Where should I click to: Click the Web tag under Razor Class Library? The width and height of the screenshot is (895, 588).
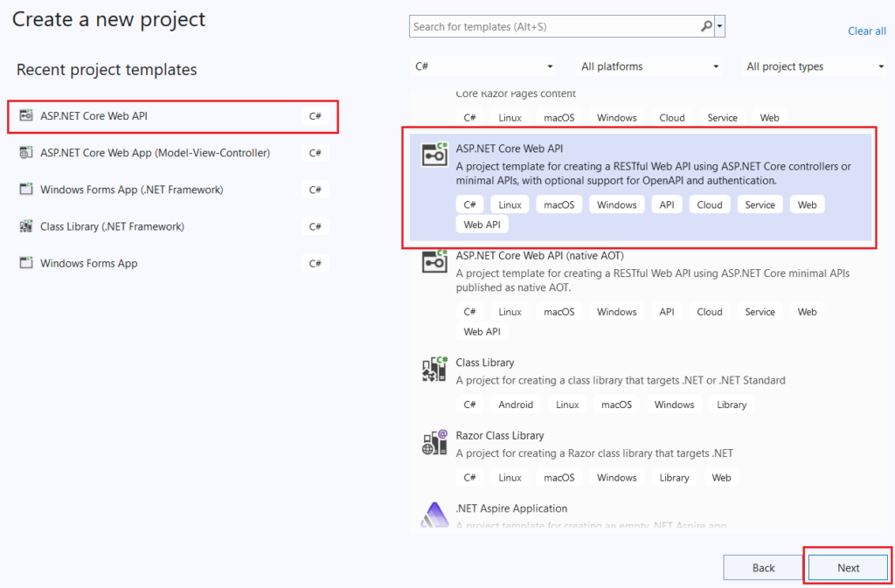(721, 477)
